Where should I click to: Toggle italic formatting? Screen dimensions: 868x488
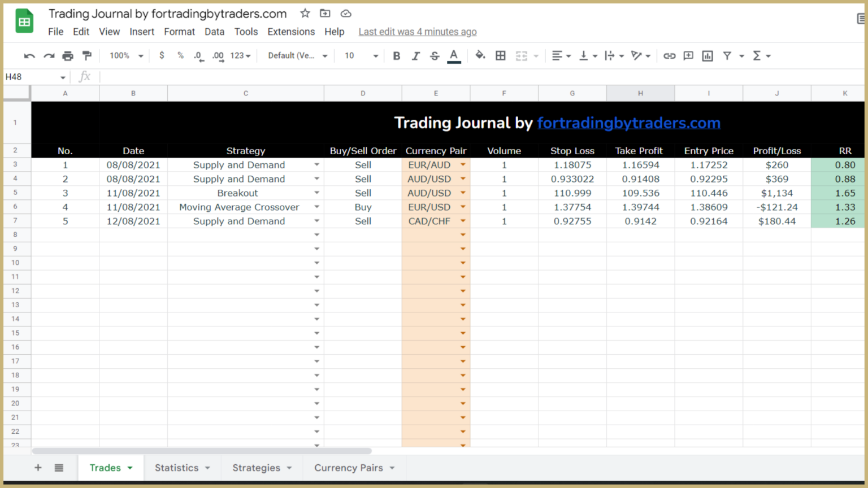click(415, 55)
